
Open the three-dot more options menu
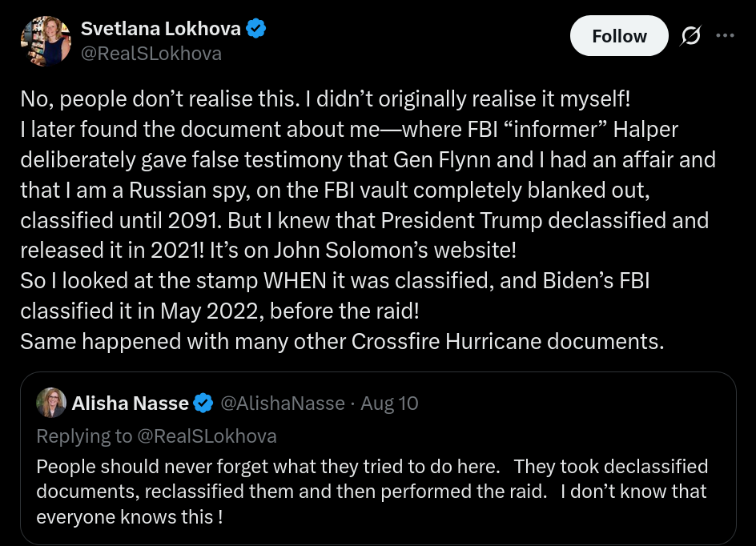pyautogui.click(x=725, y=35)
